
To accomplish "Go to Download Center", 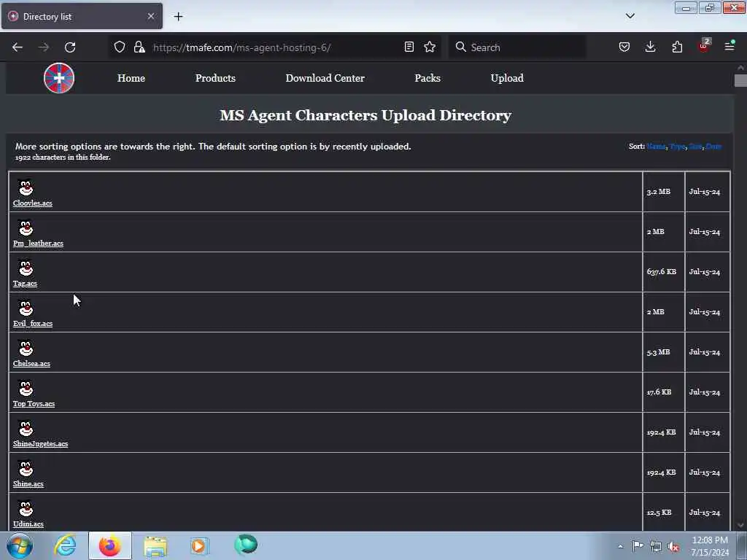I will pyautogui.click(x=325, y=78).
